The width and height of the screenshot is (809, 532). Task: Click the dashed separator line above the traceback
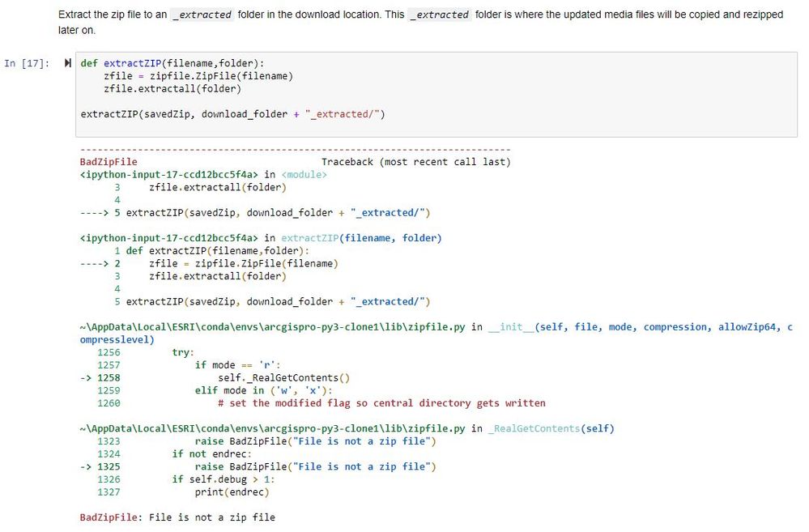pyautogui.click(x=295, y=150)
